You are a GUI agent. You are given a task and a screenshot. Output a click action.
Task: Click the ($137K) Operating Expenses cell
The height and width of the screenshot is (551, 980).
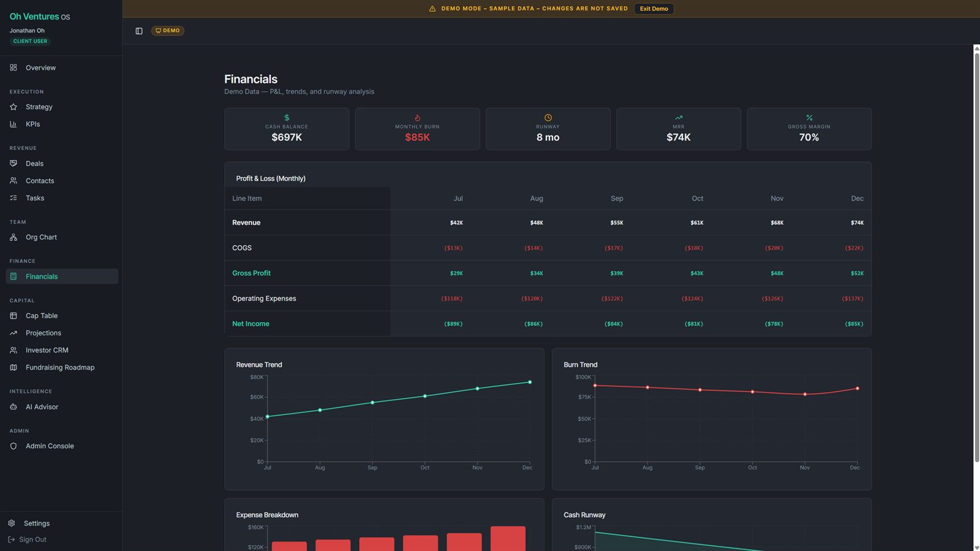point(853,298)
